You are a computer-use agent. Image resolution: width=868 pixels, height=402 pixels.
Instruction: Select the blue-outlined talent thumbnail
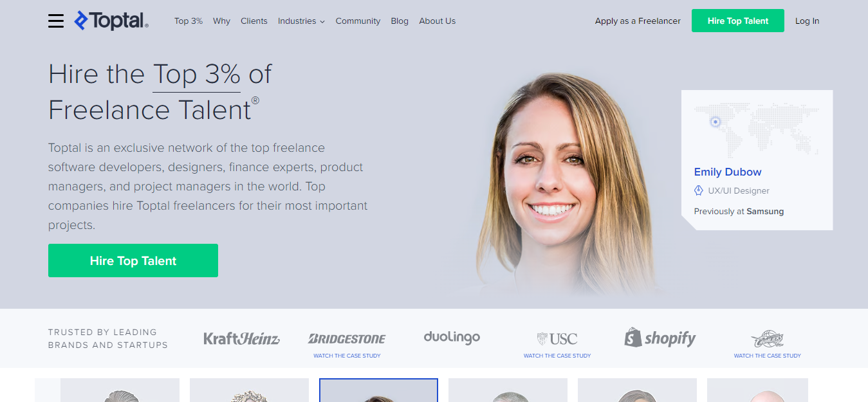pyautogui.click(x=379, y=390)
